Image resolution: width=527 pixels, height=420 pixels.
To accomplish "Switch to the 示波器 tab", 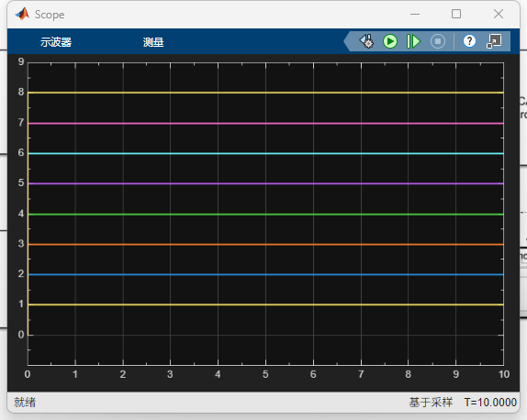I will tap(56, 42).
